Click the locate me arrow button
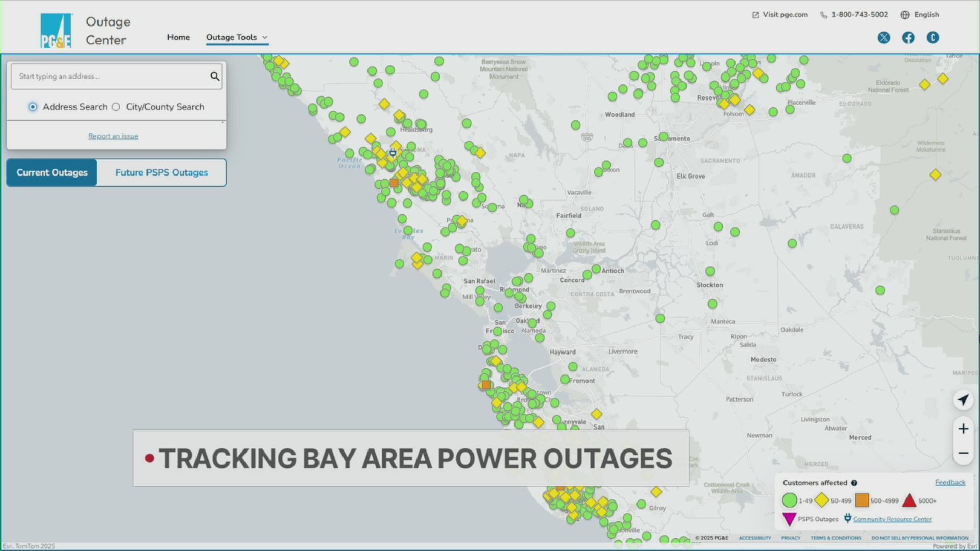The image size is (980, 551). [963, 400]
